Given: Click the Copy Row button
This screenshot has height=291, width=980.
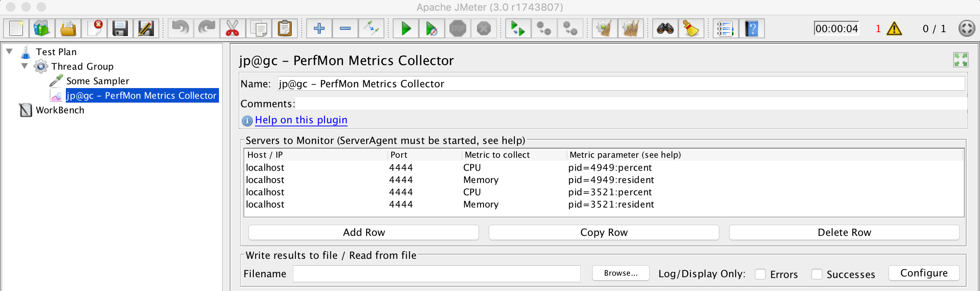Looking at the screenshot, I should (x=604, y=232).
